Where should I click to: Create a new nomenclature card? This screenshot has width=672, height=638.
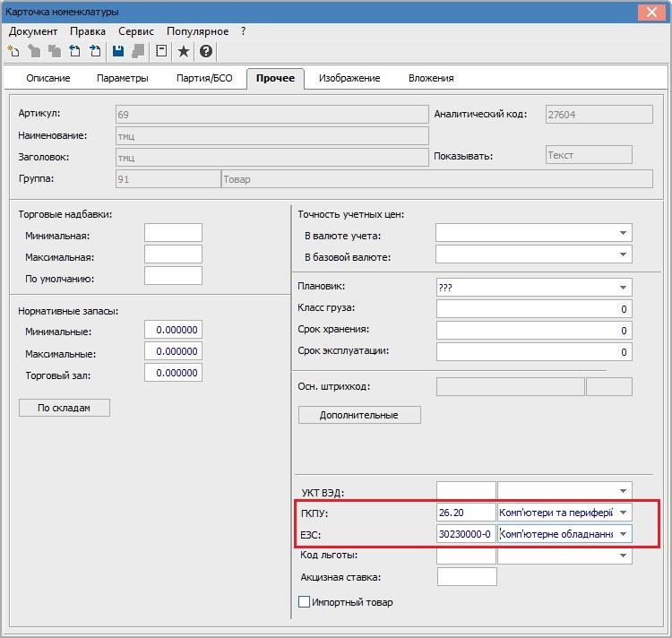pos(13,51)
